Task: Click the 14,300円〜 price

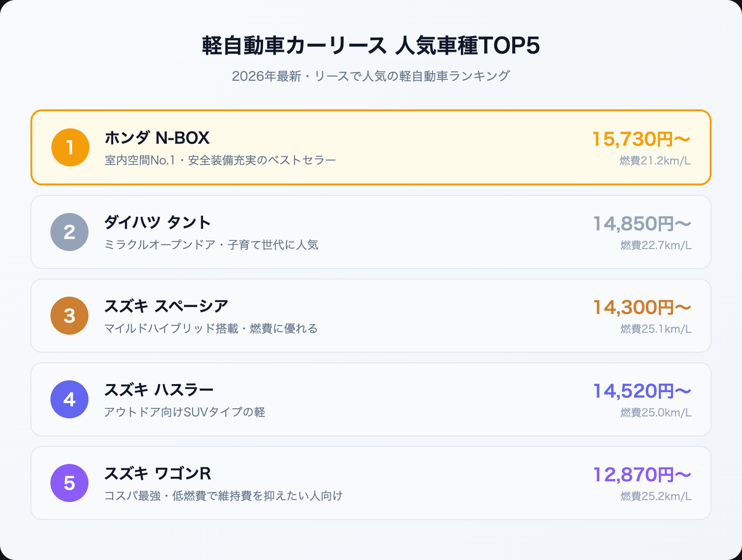Action: (x=642, y=307)
